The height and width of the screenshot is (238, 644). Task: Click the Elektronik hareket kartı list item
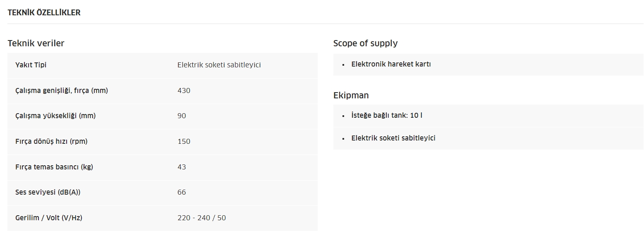click(x=391, y=64)
